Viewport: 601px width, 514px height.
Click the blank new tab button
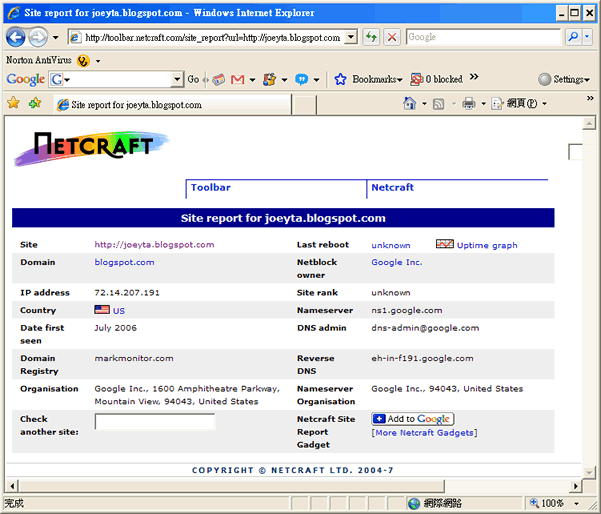(304, 105)
